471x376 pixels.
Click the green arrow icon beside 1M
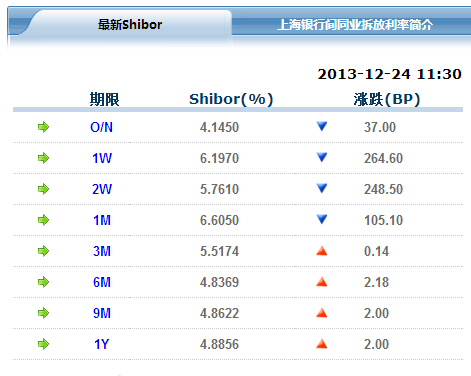coord(43,220)
